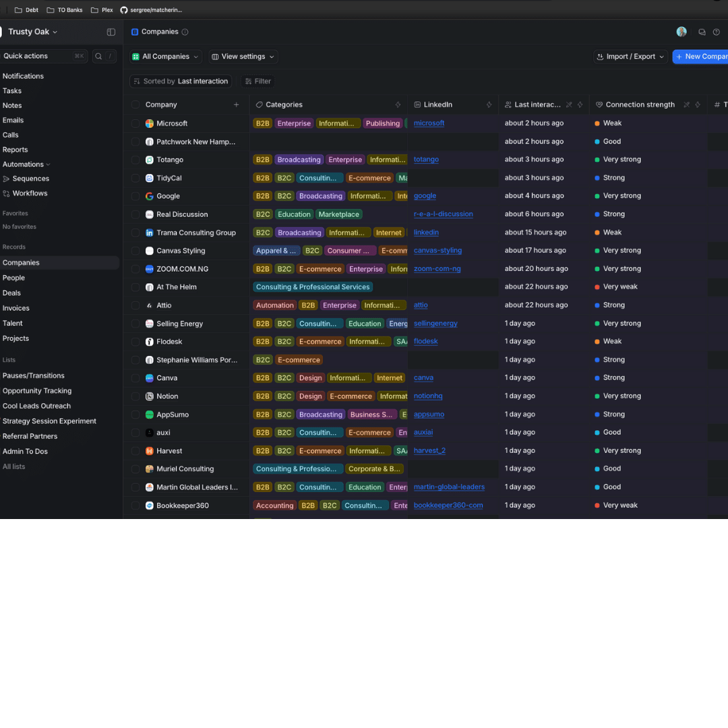Click the Quick actions field
728x728 pixels.
click(44, 56)
